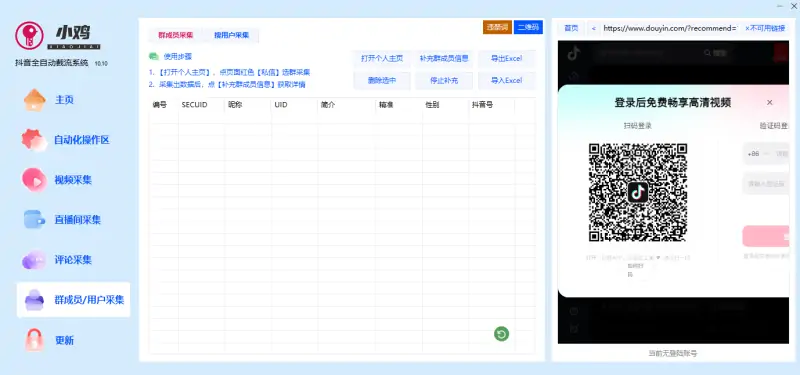Click the red gear icon for 自动化操作区
The height and width of the screenshot is (375, 800).
(34, 140)
